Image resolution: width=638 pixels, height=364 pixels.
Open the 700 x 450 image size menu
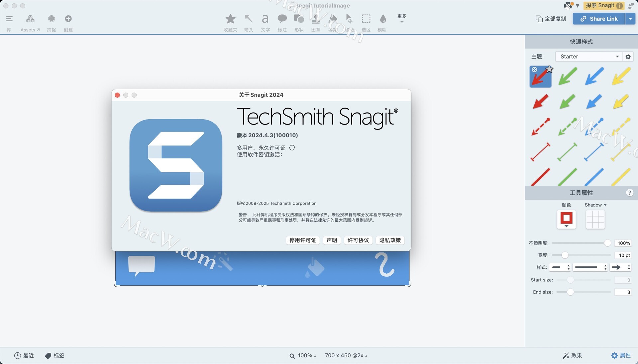pos(346,355)
